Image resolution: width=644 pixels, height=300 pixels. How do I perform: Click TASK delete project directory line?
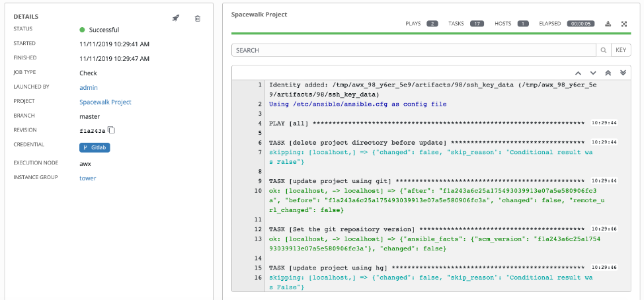(x=426, y=143)
